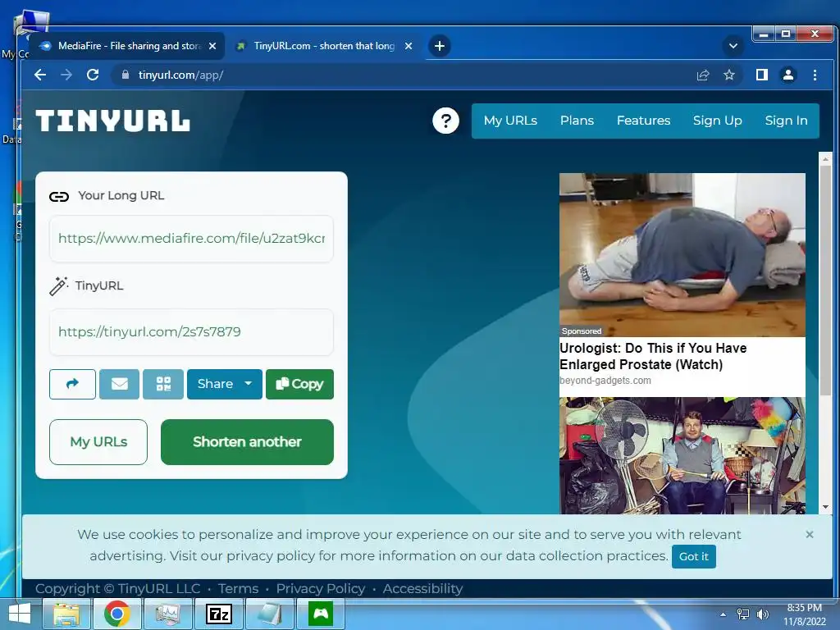Click Chrome icon in taskbar
Viewport: 840px width, 630px height.
tap(117, 614)
